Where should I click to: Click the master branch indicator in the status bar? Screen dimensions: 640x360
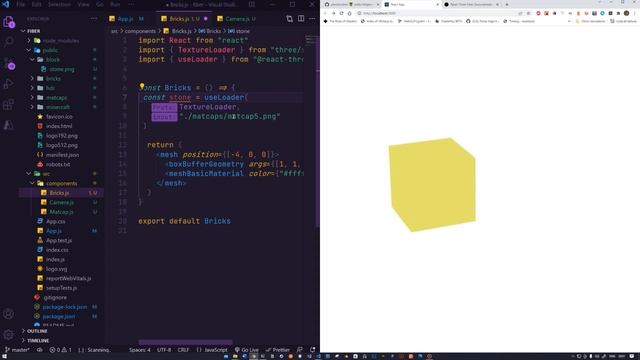17,350
